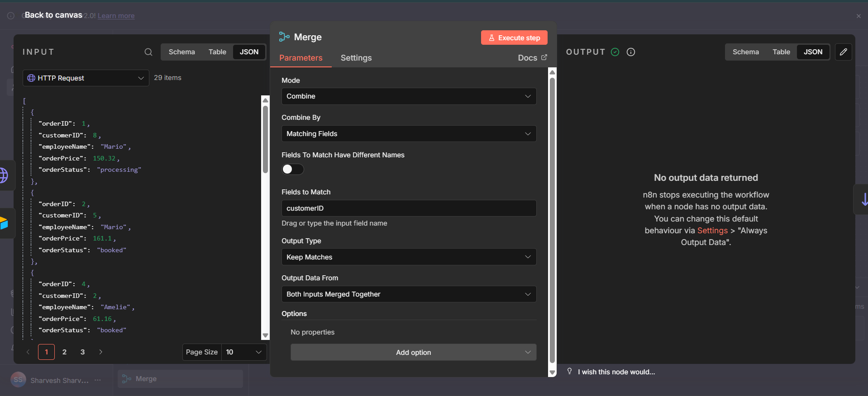This screenshot has height=396, width=868.
Task: Click the Merge node icon in header
Action: 284,37
